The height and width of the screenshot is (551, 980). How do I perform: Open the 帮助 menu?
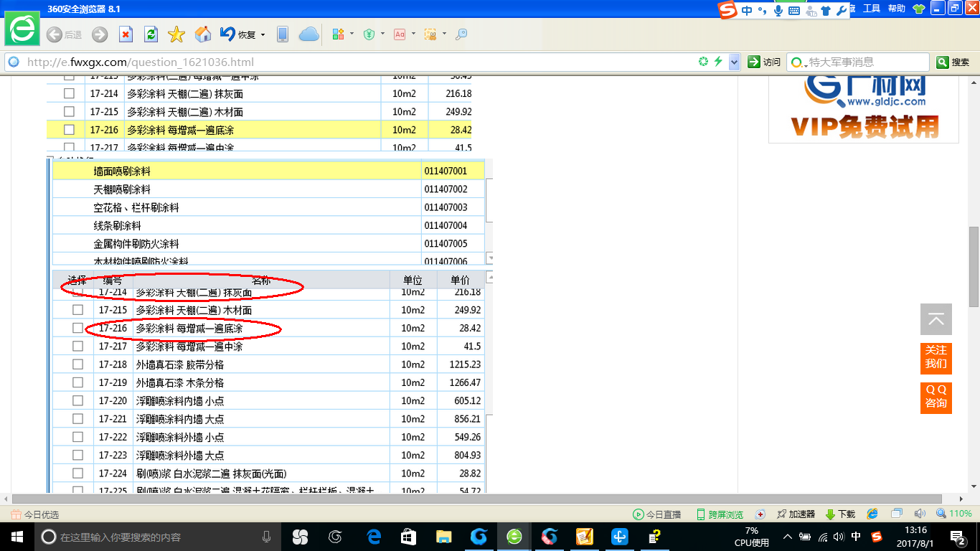click(x=897, y=9)
